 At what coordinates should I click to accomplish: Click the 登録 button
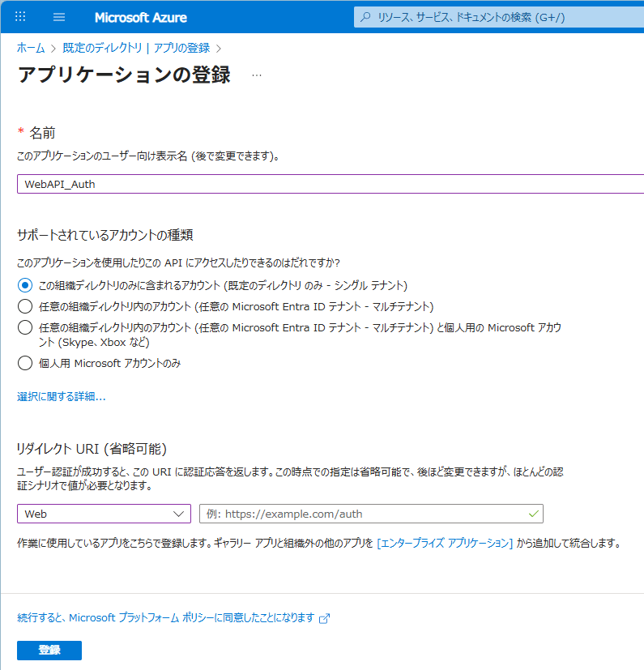pyautogui.click(x=49, y=651)
